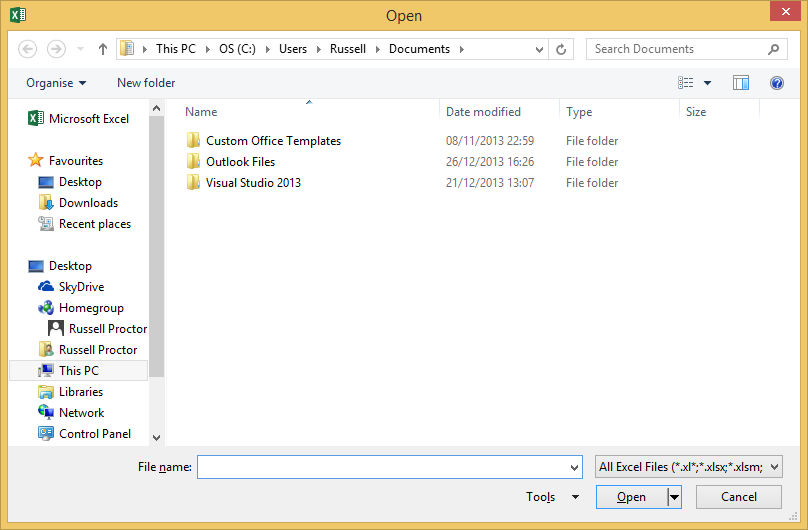Toggle the preview pane icon

click(x=740, y=83)
